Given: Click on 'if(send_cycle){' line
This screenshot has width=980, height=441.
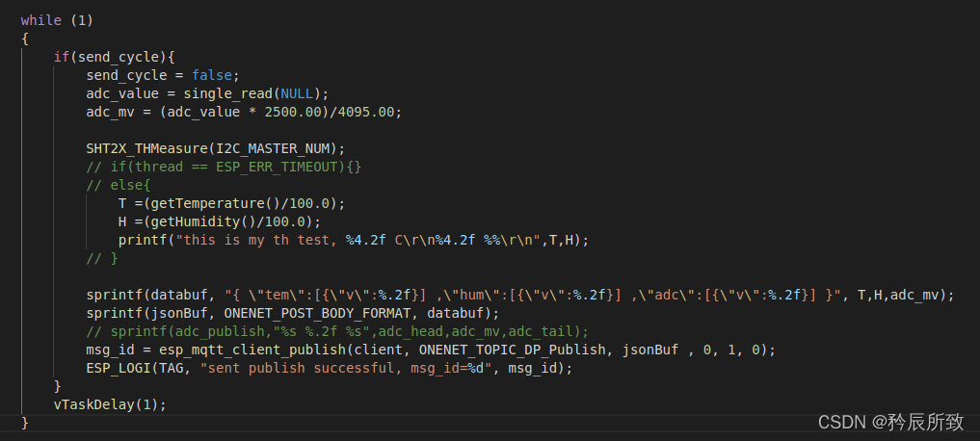Looking at the screenshot, I should [114, 58].
